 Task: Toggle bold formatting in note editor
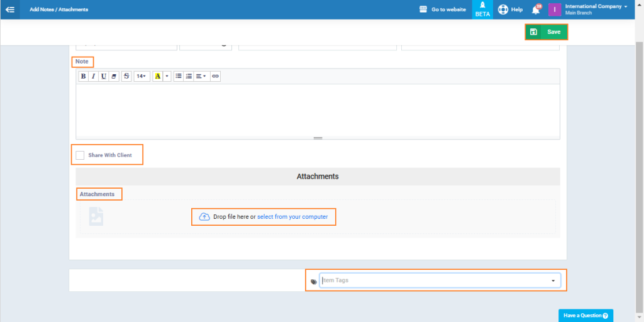(x=84, y=76)
